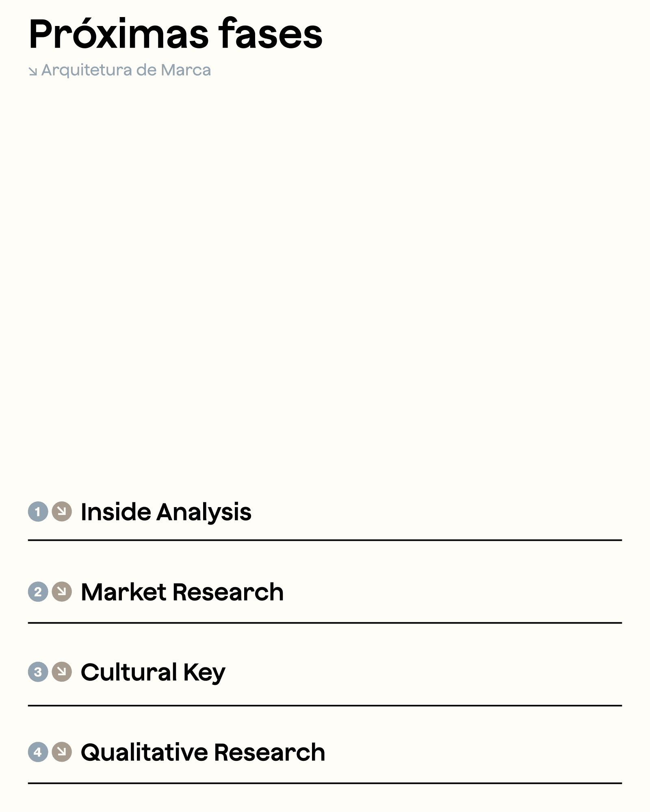This screenshot has height=812, width=650.
Task: Click the number 2 badge icon
Action: click(38, 592)
